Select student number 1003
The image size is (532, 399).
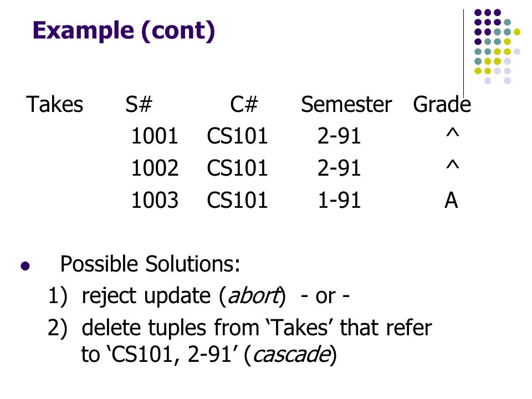155,200
